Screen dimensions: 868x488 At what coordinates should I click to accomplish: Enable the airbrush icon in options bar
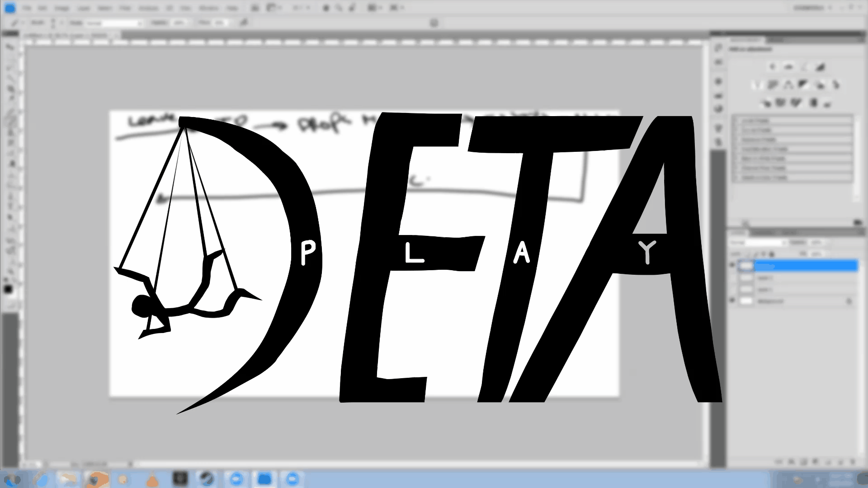[x=244, y=22]
